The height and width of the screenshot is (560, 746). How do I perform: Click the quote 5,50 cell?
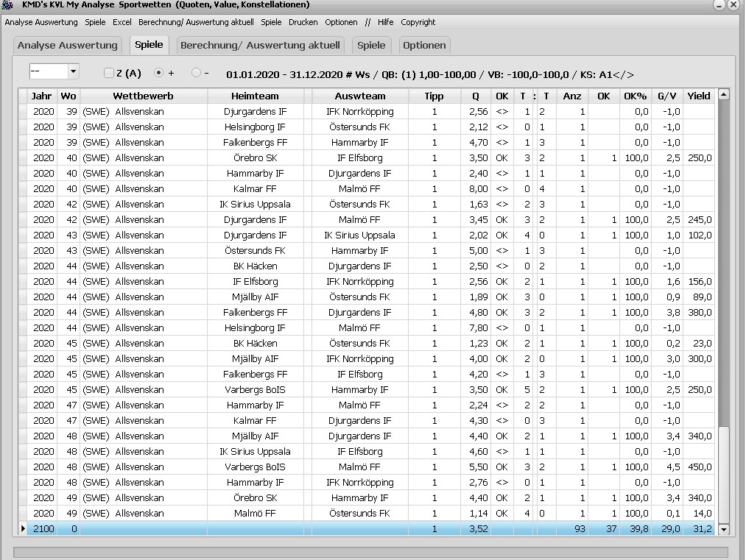pyautogui.click(x=476, y=467)
